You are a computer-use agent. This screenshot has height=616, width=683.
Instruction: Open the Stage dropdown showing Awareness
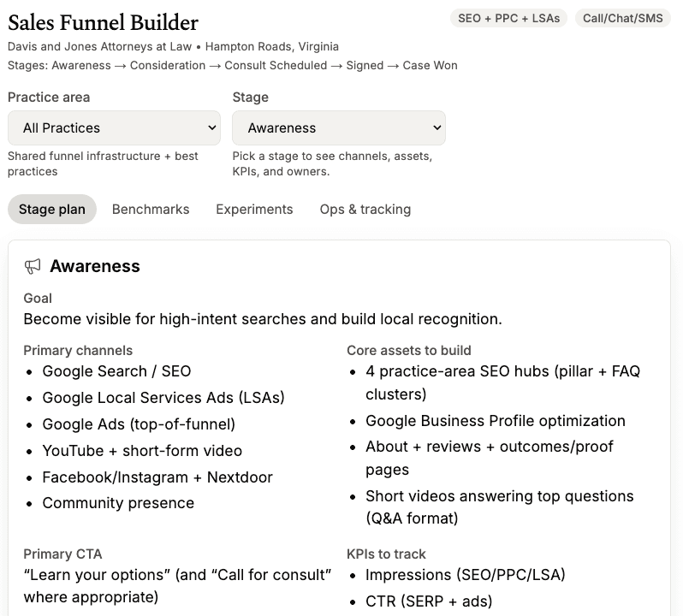click(339, 128)
